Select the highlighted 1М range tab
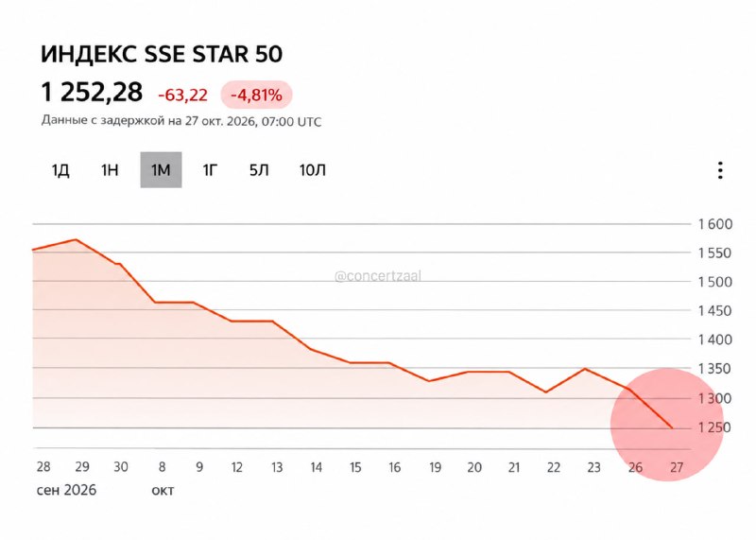Screen dimensions: 756x540 pyautogui.click(x=161, y=170)
